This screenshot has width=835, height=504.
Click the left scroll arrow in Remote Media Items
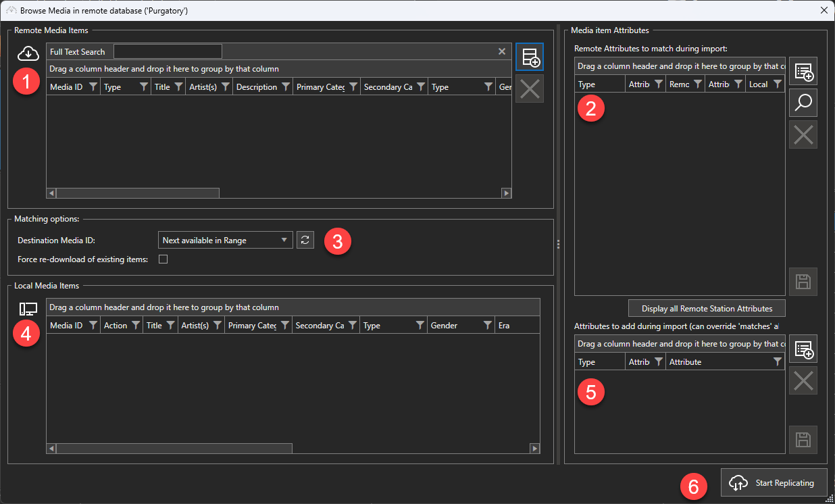click(51, 193)
